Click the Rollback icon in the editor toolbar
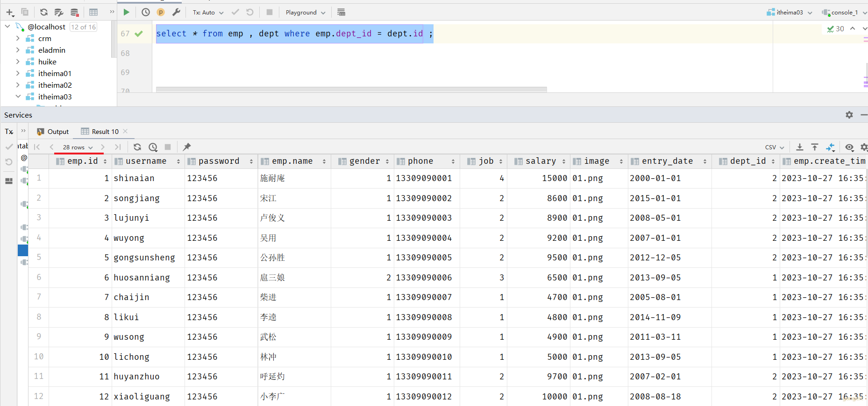Viewport: 868px width, 406px height. click(250, 12)
